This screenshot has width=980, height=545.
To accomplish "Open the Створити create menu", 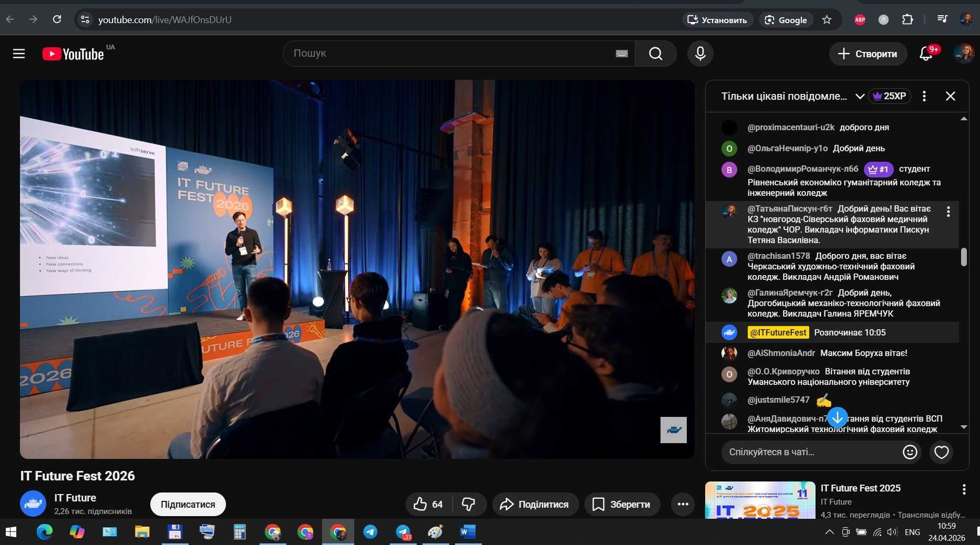I will (868, 54).
